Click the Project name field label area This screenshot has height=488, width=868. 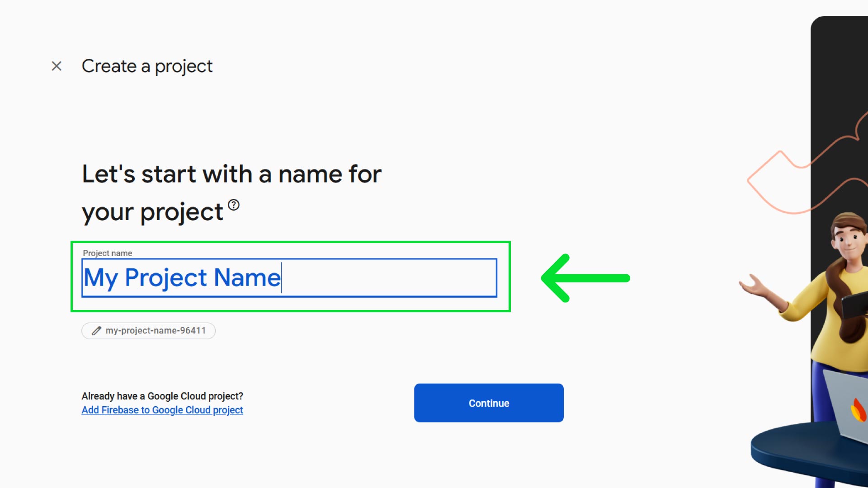pos(108,253)
